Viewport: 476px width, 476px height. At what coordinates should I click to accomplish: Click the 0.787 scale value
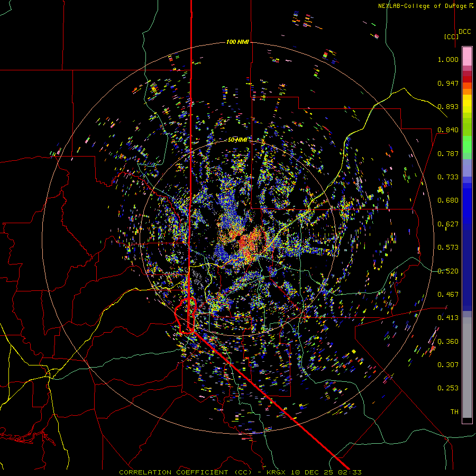click(448, 153)
